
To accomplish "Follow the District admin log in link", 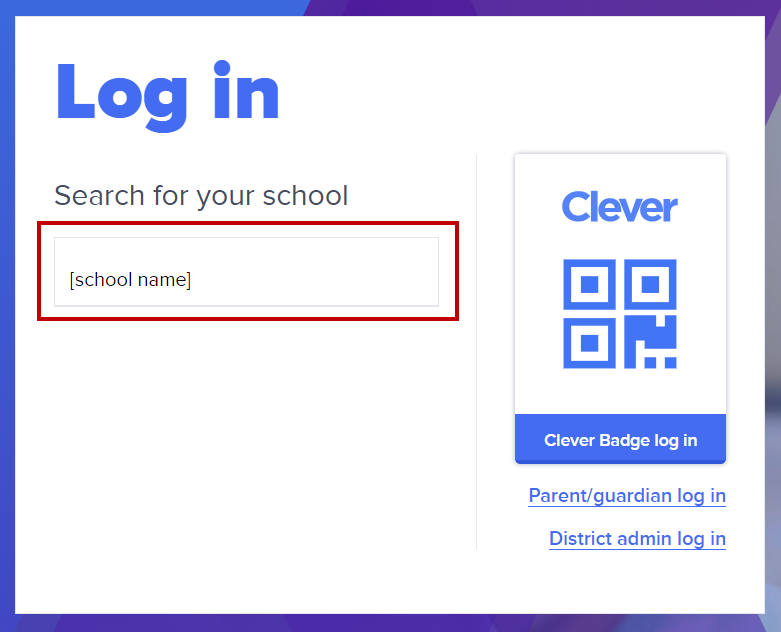I will pyautogui.click(x=637, y=539).
